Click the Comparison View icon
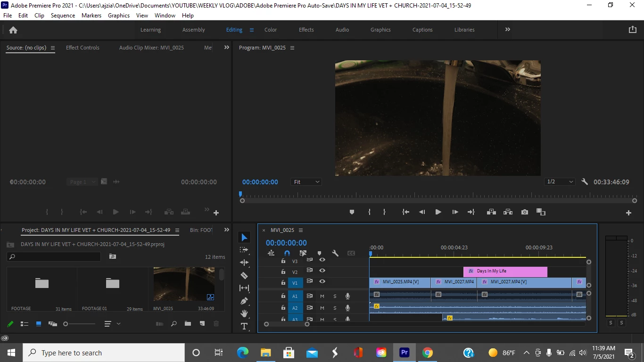This screenshot has width=644, height=362. [541, 212]
